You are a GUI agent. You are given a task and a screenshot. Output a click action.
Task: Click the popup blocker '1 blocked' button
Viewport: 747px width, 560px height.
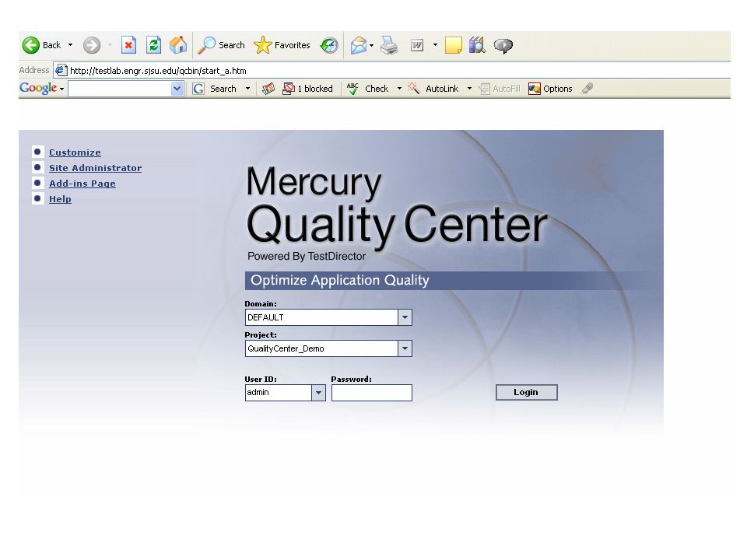[308, 89]
